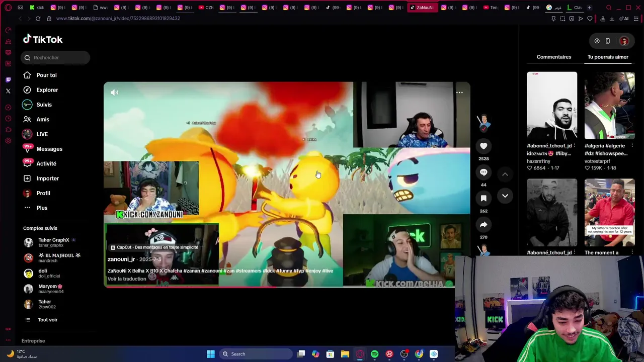The height and width of the screenshot is (362, 644).
Task: Switch to the kick browser tab
Action: 37,8
